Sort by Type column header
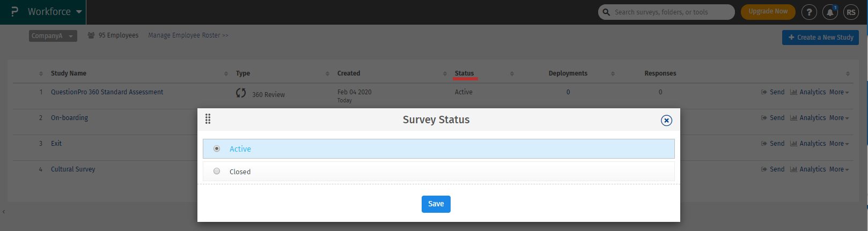The image size is (868, 231). click(243, 73)
